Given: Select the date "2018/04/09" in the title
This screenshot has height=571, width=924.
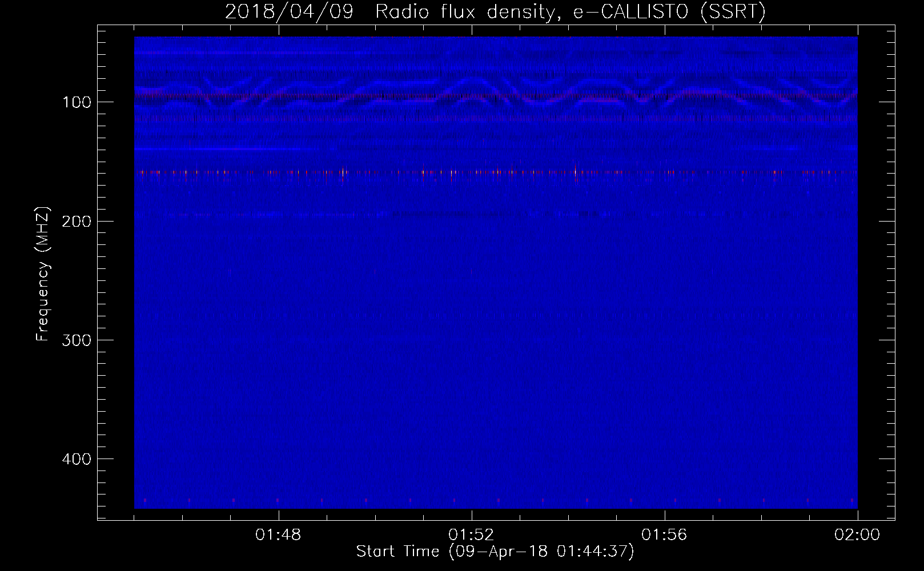Looking at the screenshot, I should [289, 12].
